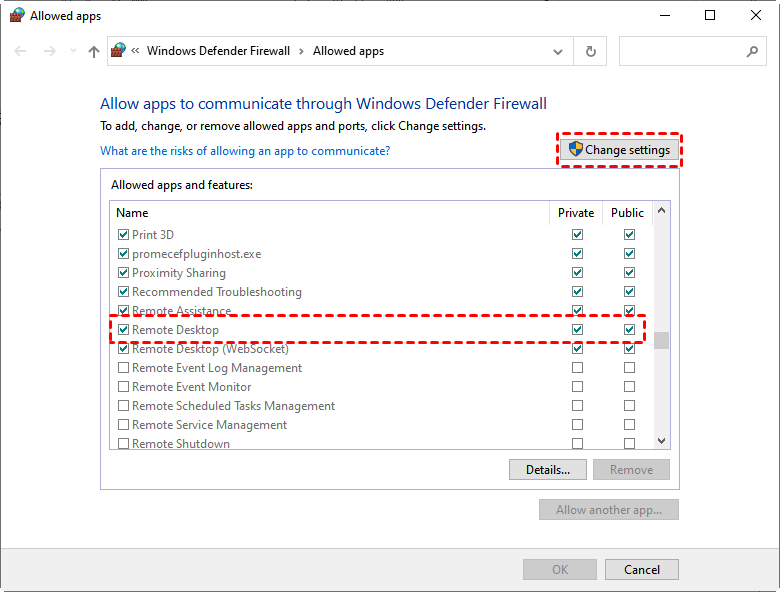780x592 pixels.
Task: Click the refresh address bar icon
Action: [x=590, y=51]
